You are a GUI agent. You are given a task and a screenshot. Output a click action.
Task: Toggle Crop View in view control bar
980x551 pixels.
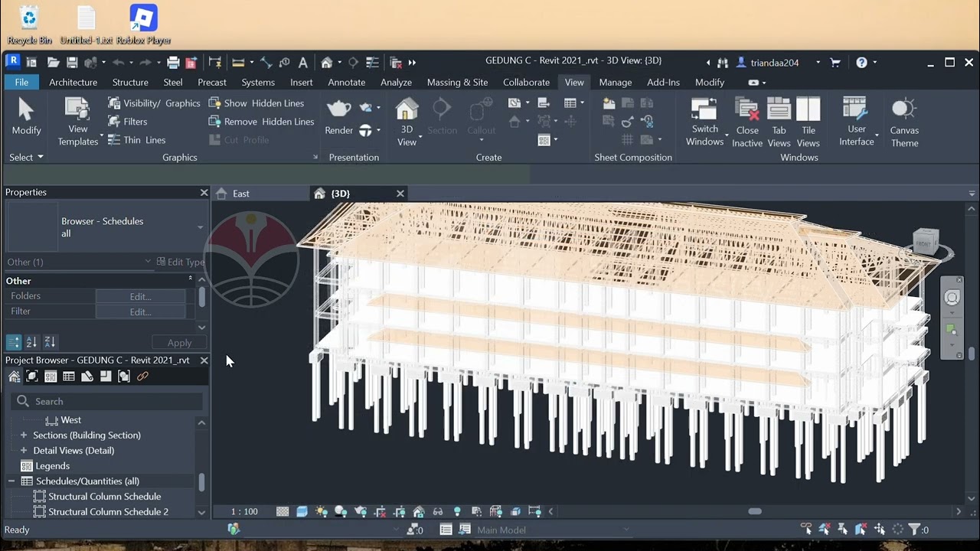pos(380,511)
